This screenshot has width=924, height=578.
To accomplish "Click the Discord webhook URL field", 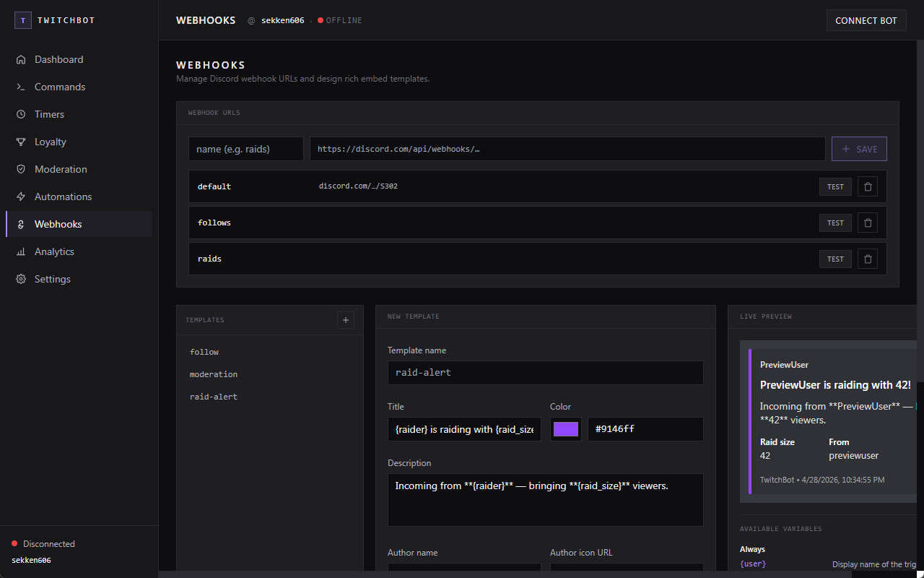I will pyautogui.click(x=567, y=149).
